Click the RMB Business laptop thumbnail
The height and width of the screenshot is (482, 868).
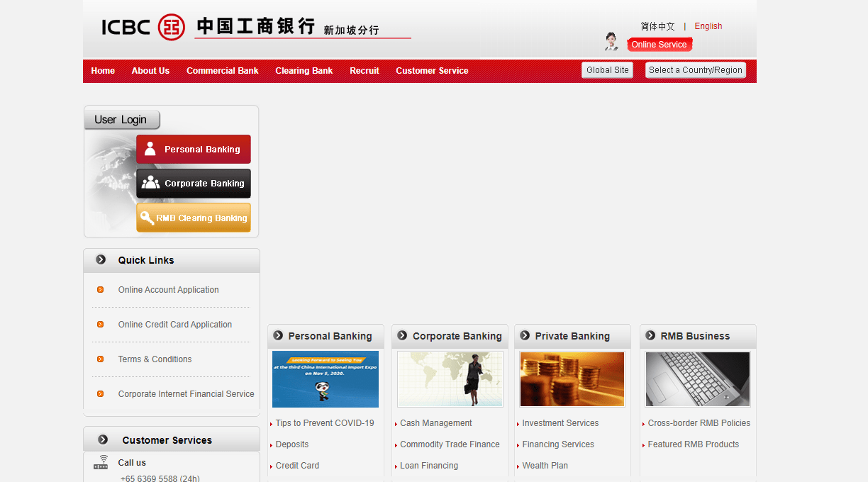(698, 379)
